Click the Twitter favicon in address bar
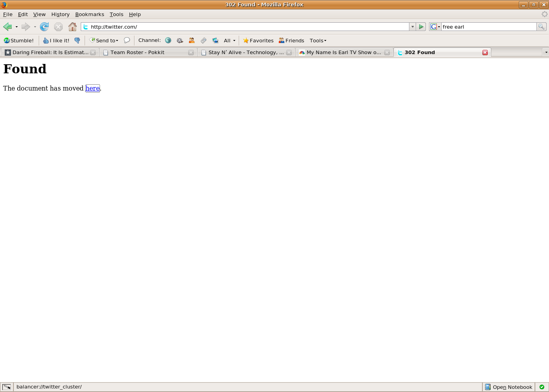549x392 pixels. [x=85, y=27]
